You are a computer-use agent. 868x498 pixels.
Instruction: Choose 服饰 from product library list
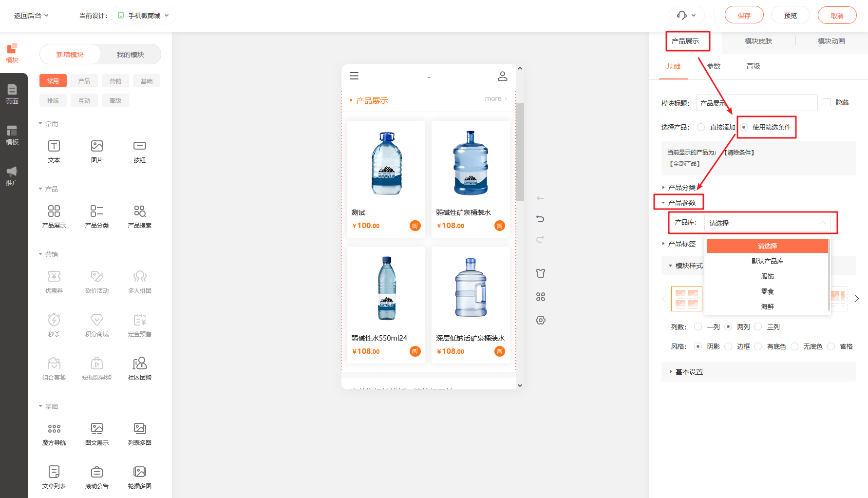(767, 276)
